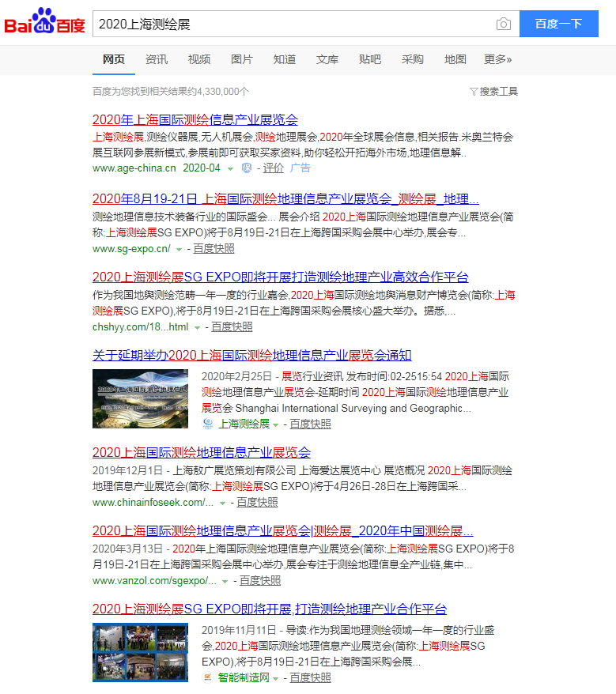Open result 2020上海国际测绘地理信息产业展览会|测绘展_2020年中国测绘展

point(282,530)
